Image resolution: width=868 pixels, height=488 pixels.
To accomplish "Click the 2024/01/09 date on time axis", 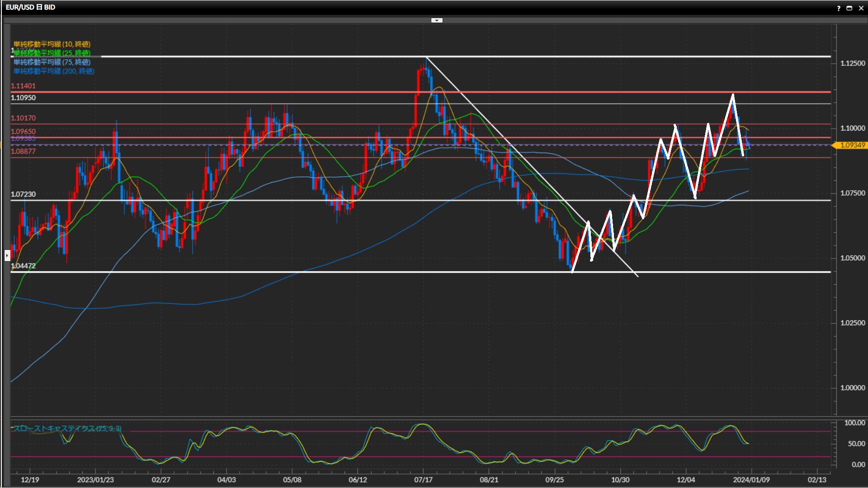I will [751, 479].
